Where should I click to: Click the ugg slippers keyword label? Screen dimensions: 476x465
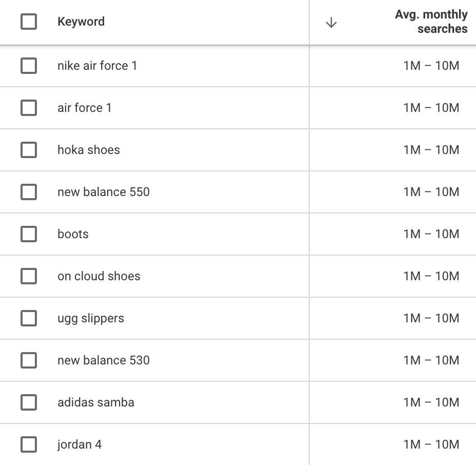point(91,318)
